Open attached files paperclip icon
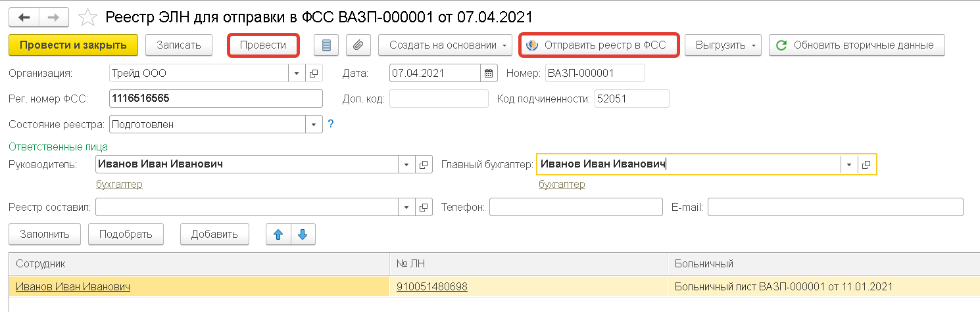This screenshot has height=312, width=980. click(x=358, y=45)
